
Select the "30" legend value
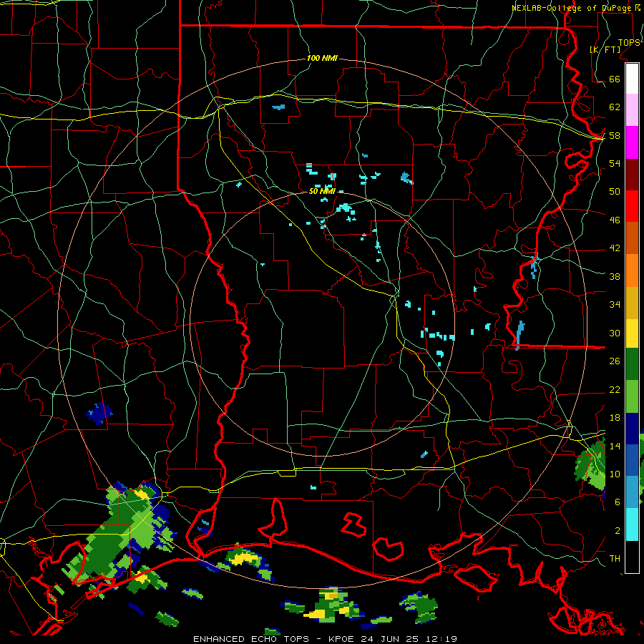tap(615, 333)
